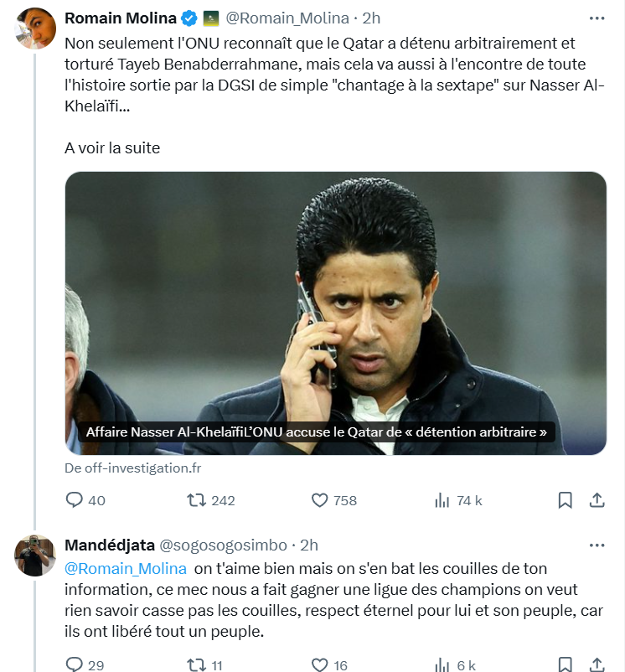Open more options for Romain Molina's tweet

point(597,18)
